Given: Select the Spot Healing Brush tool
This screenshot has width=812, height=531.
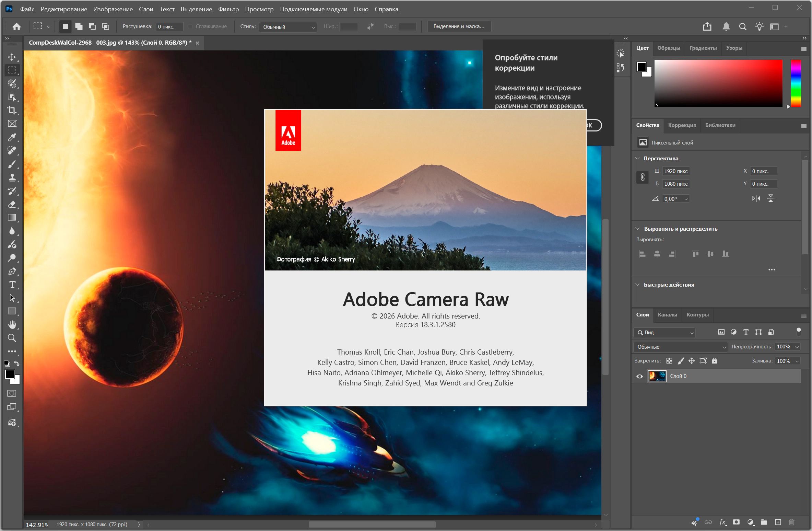Looking at the screenshot, I should (12, 151).
